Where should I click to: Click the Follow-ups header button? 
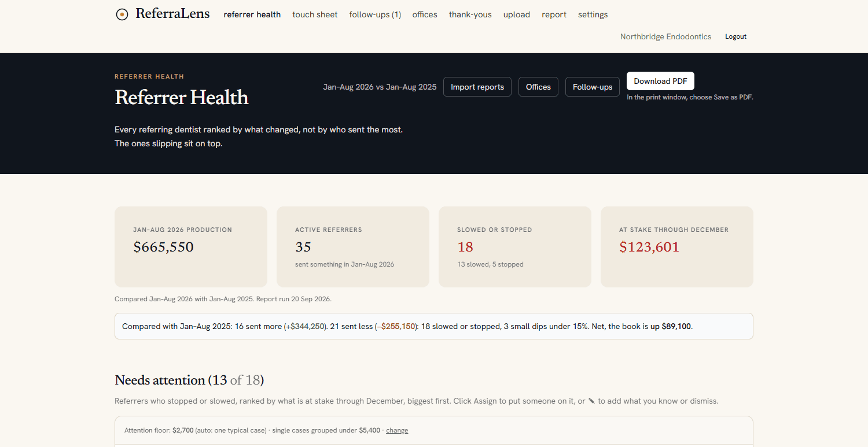593,87
